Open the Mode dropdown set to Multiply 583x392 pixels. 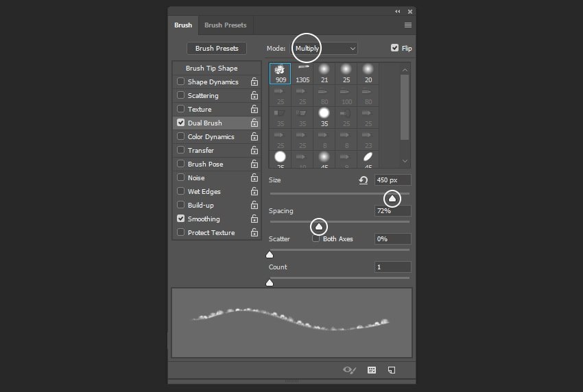325,49
